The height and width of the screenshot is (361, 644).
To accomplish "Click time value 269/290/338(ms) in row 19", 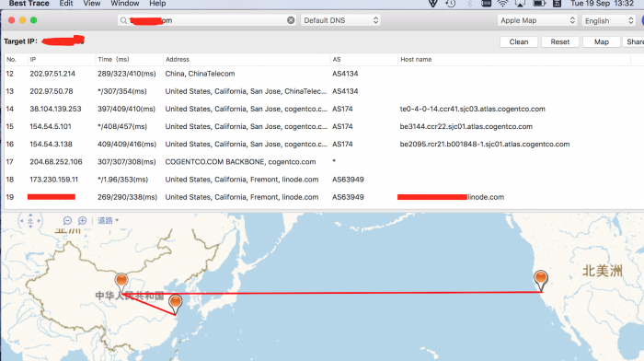I will [x=127, y=197].
